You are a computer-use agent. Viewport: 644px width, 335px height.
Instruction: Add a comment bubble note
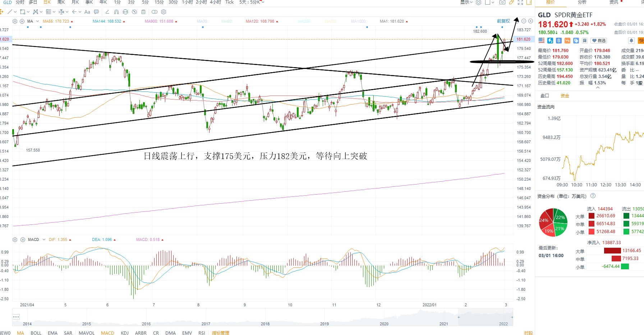(96, 12)
